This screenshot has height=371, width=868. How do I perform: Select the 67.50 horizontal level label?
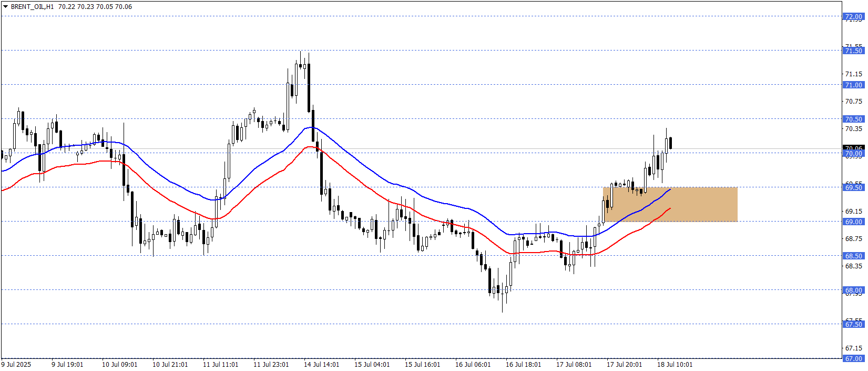853,324
